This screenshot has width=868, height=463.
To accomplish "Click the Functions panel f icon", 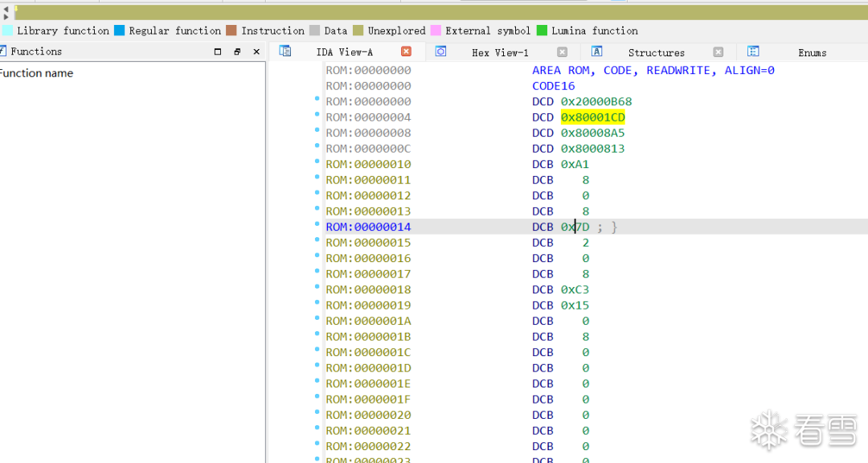I will pyautogui.click(x=3, y=51).
